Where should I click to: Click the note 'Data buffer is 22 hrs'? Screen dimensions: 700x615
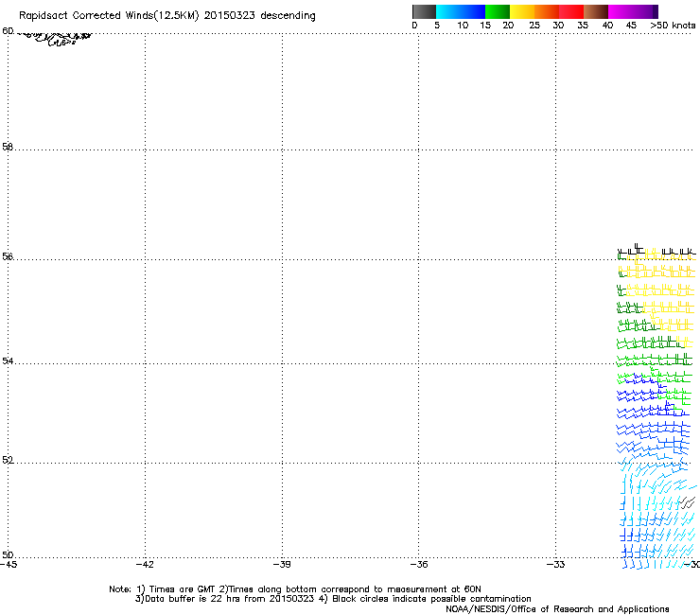pos(194,599)
